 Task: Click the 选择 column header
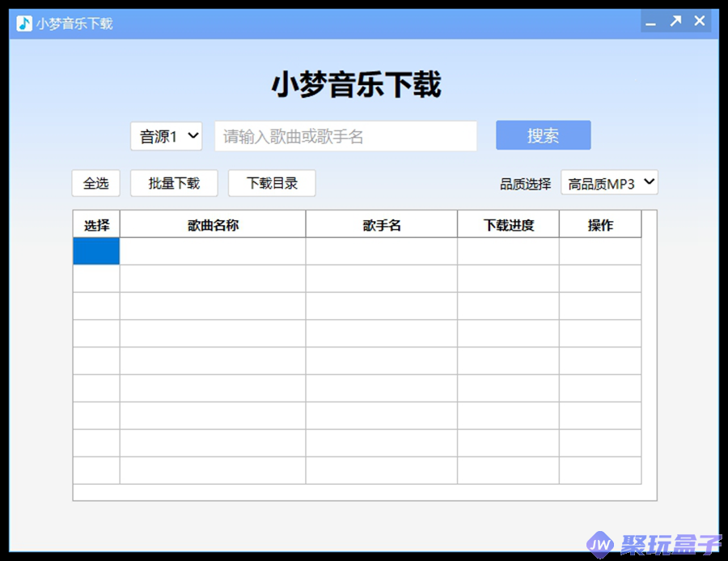[x=96, y=224]
